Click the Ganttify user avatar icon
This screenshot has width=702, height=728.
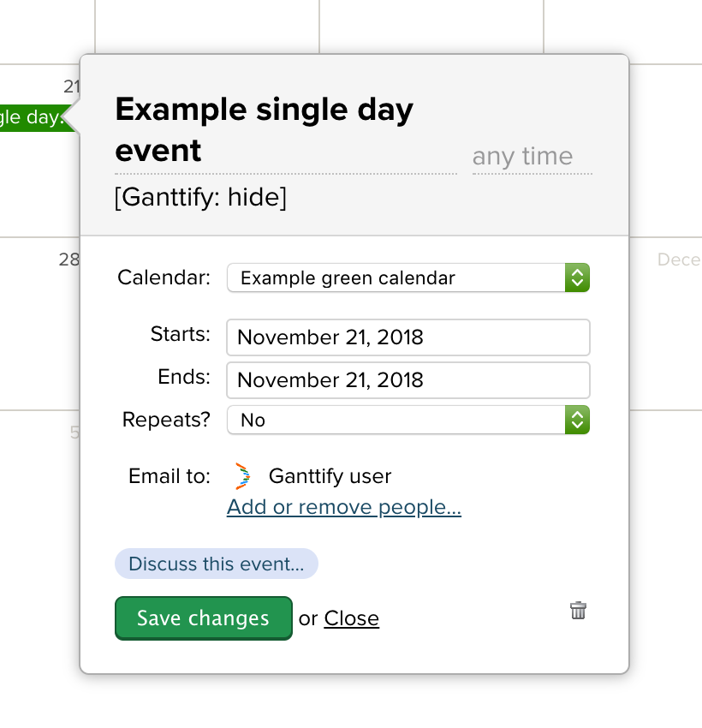click(242, 476)
